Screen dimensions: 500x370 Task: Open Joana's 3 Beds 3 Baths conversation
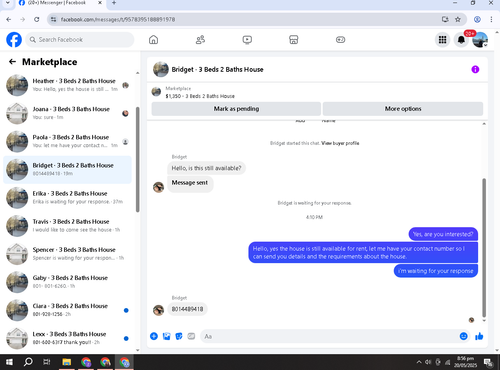pyautogui.click(x=67, y=113)
